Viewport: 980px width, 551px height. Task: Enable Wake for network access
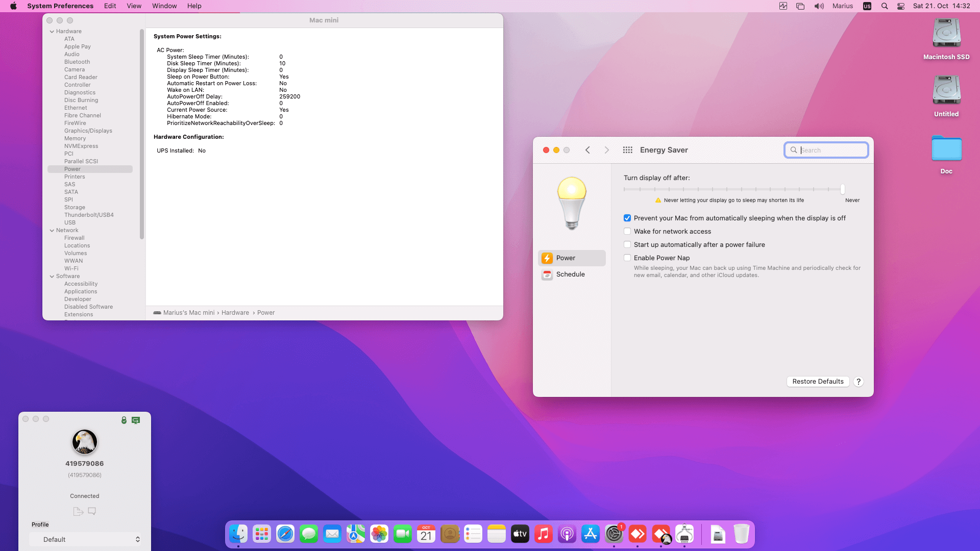point(627,232)
